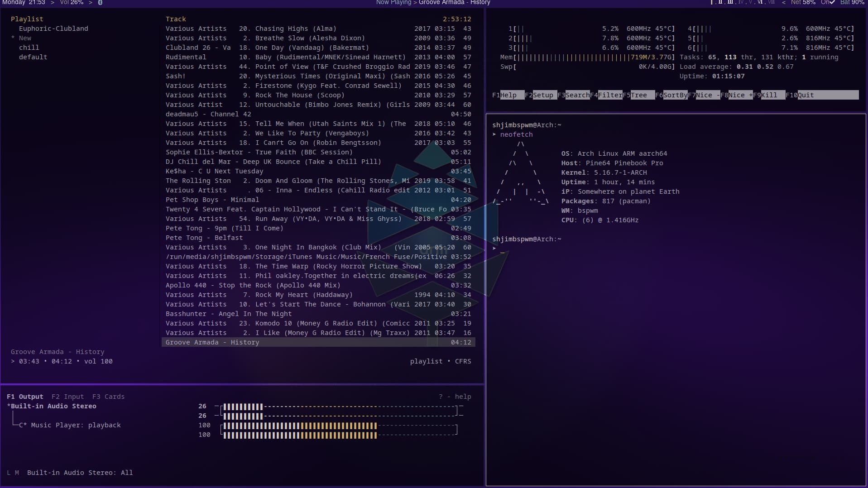Select track Breathe Slow (Alesha Dixon)
The width and height of the screenshot is (868, 488).
[318, 38]
